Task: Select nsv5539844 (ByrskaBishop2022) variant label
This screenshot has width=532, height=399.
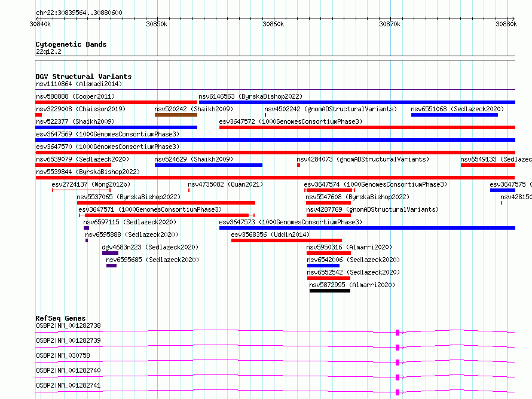Action: [88, 172]
